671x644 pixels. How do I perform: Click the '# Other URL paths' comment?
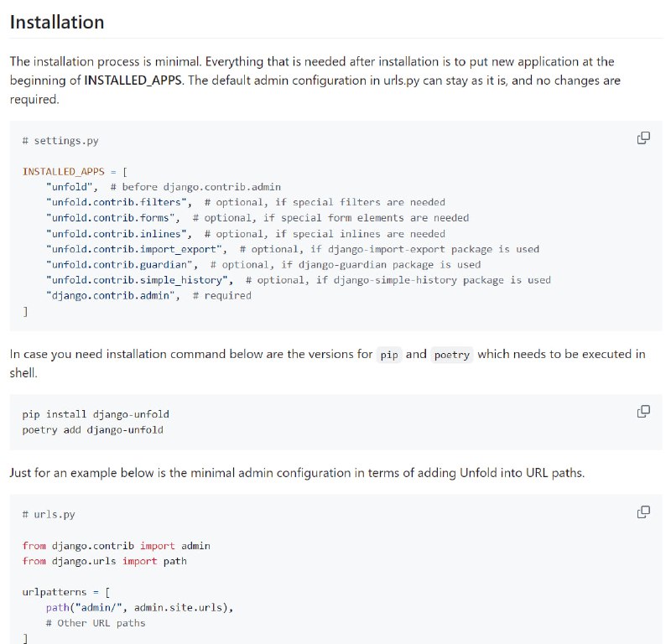tap(96, 623)
